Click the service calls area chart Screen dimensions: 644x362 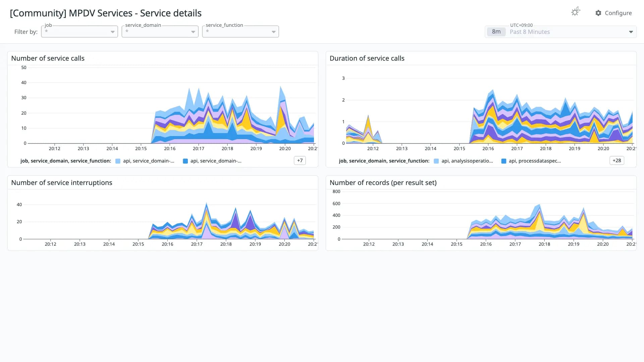[x=171, y=106]
